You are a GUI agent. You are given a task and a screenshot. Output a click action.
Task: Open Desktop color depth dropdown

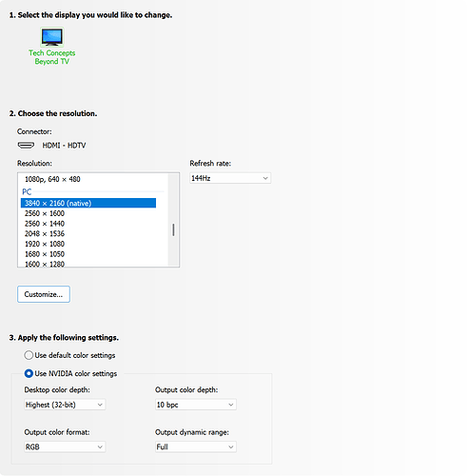65,405
